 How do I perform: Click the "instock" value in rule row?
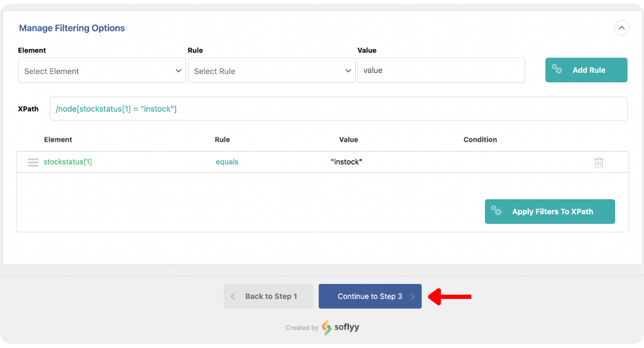tap(347, 162)
